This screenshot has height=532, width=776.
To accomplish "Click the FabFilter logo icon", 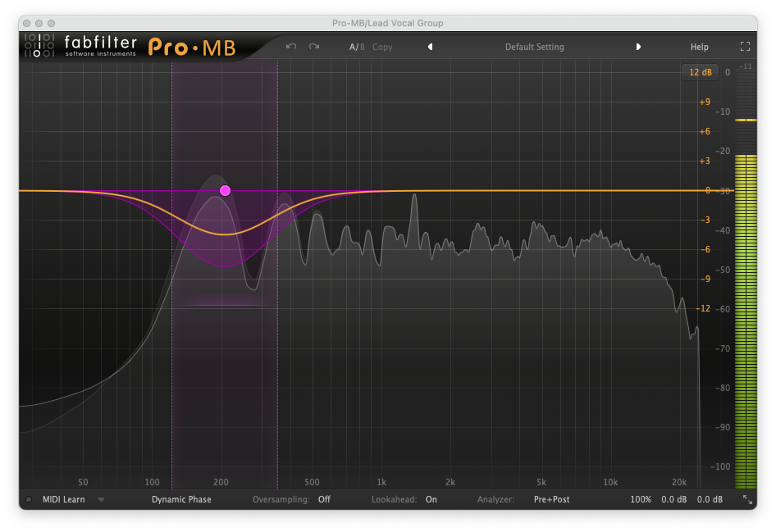I will click(37, 46).
